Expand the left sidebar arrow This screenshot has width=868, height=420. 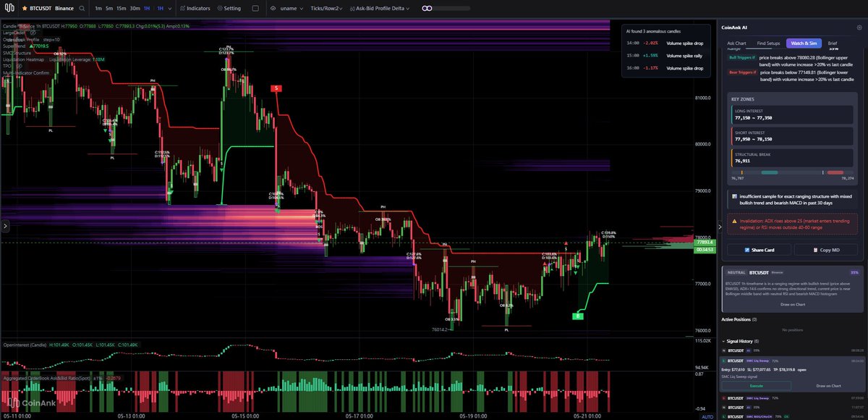point(4,226)
